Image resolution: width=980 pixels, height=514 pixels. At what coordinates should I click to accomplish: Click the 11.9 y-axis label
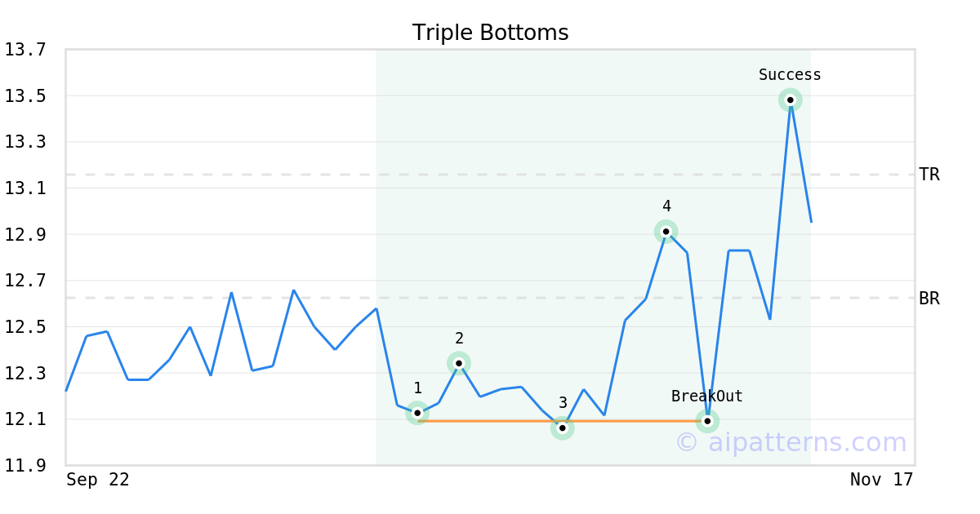(x=25, y=466)
